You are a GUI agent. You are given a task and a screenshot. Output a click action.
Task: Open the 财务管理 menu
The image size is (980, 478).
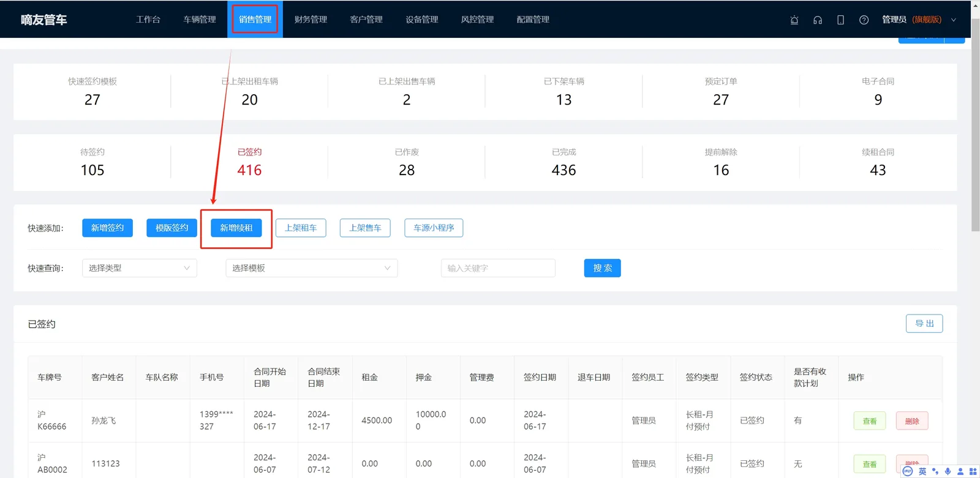(x=311, y=20)
